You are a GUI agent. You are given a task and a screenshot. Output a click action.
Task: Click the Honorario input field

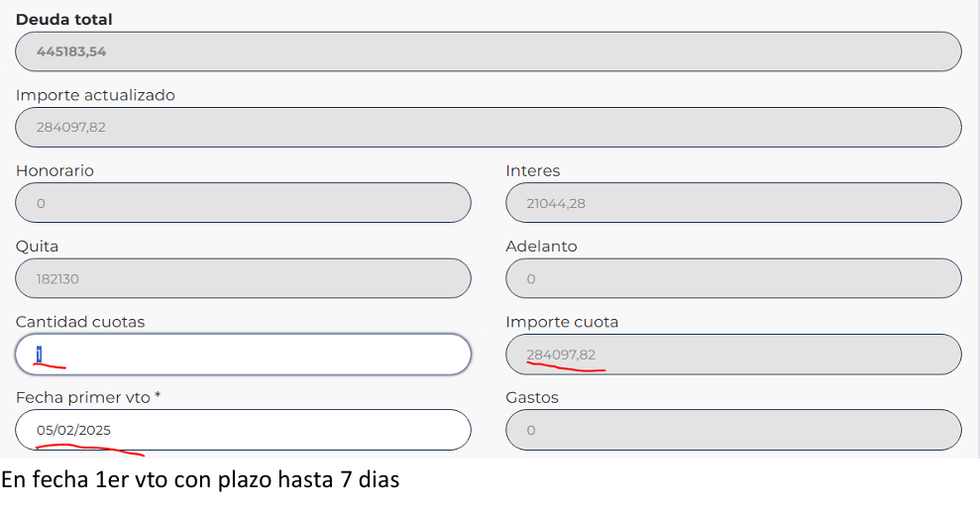click(243, 203)
